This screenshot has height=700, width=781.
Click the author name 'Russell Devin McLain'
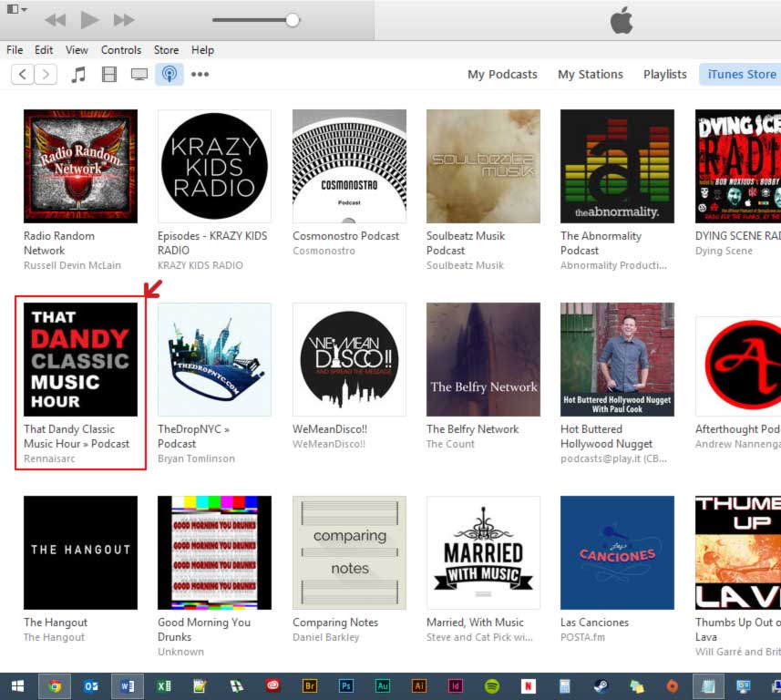[72, 265]
